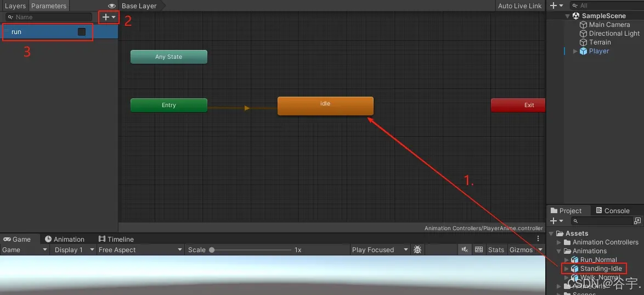The image size is (644, 295).
Task: Switch to the Animation tab
Action: [65, 239]
